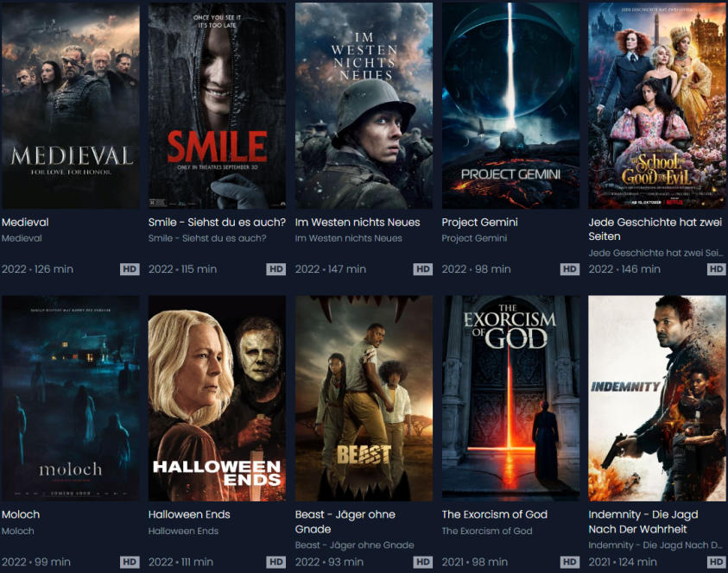Click the HD badge for Halloween Ends
Viewport: 728px width, 573px height.
[x=275, y=563]
